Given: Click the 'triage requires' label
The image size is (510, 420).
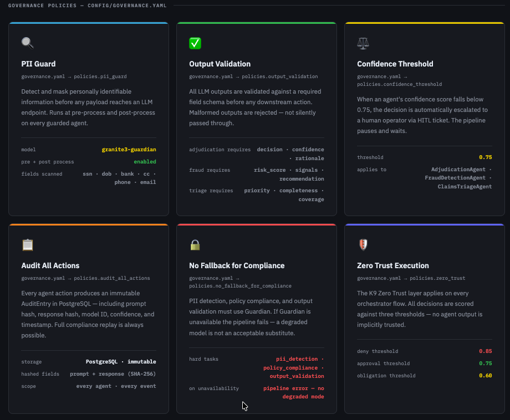Looking at the screenshot, I should (211, 191).
